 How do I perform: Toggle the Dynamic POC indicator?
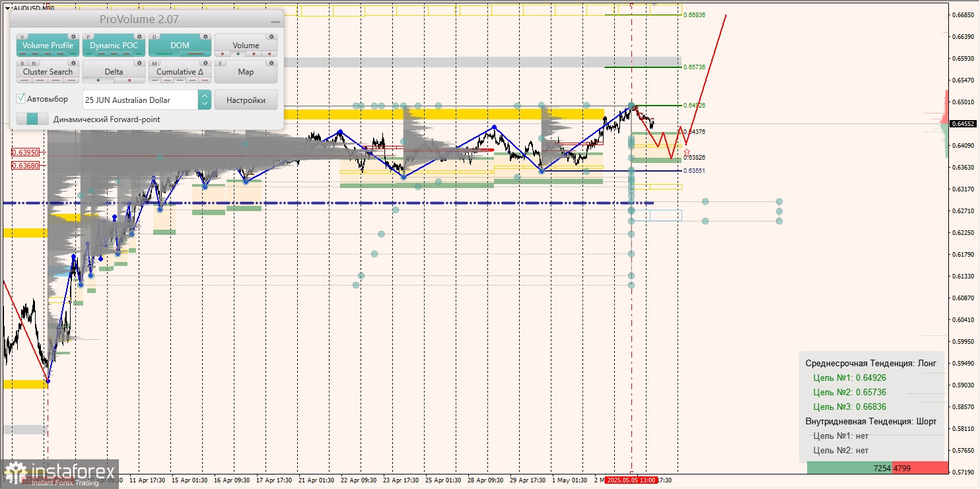tap(114, 45)
